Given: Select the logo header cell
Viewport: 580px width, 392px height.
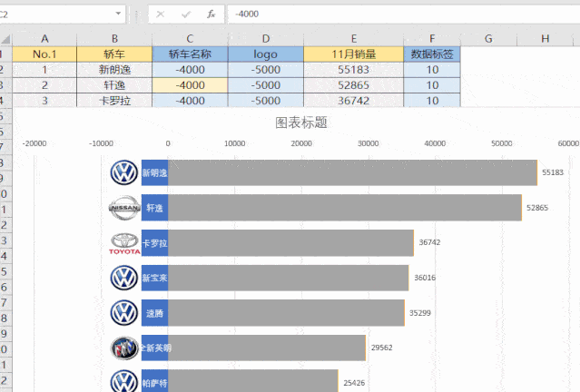Looking at the screenshot, I should point(266,54).
